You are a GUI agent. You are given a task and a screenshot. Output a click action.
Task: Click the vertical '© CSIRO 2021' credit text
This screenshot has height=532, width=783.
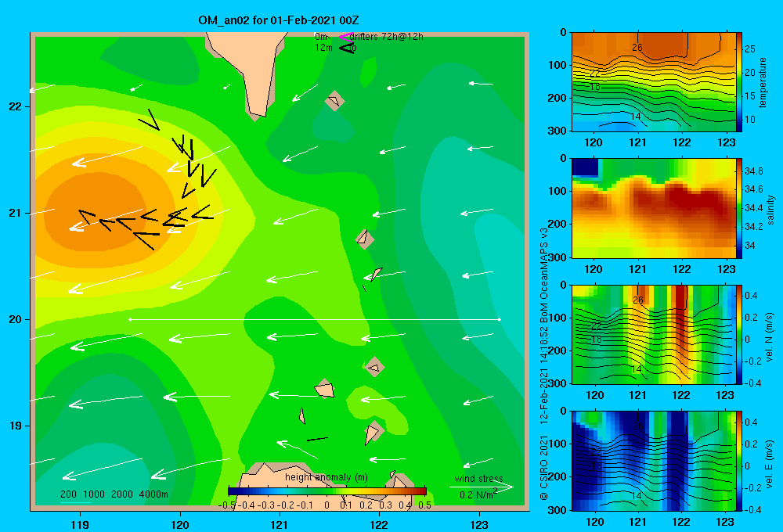coord(544,468)
